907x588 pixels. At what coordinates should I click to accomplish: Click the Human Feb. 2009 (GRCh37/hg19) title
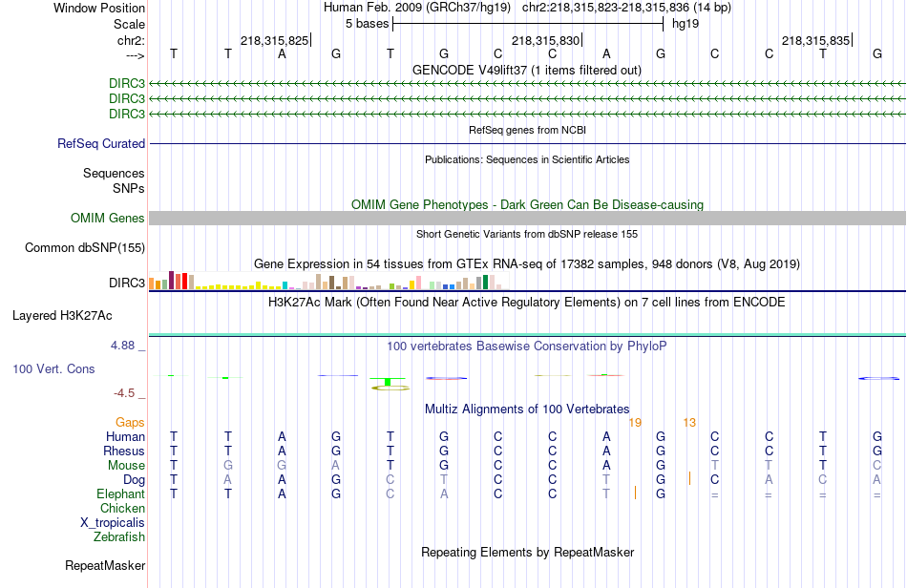tap(416, 8)
